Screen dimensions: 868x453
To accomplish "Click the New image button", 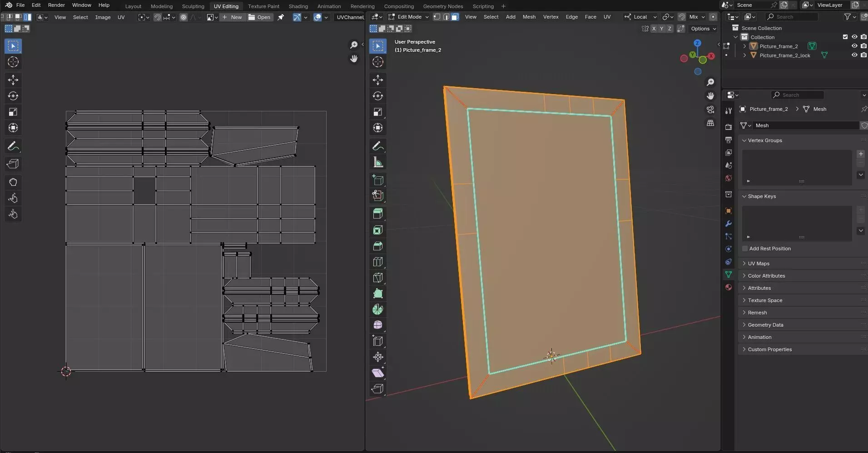I will point(232,17).
